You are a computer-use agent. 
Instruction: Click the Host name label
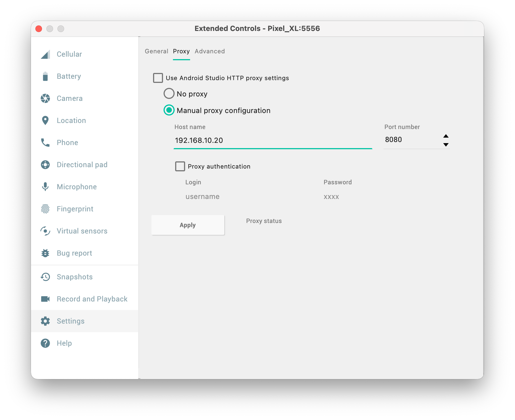[190, 127]
